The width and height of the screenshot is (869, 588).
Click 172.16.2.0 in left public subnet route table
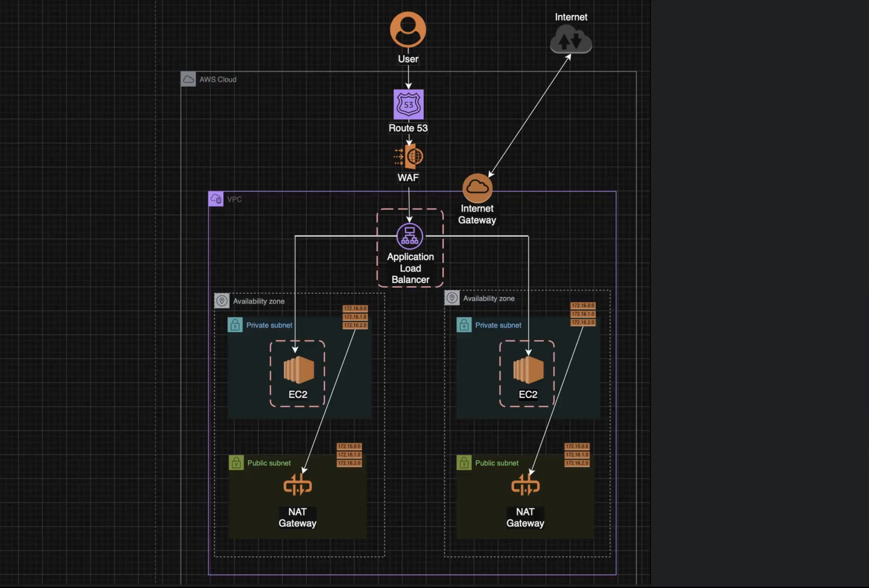point(349,463)
